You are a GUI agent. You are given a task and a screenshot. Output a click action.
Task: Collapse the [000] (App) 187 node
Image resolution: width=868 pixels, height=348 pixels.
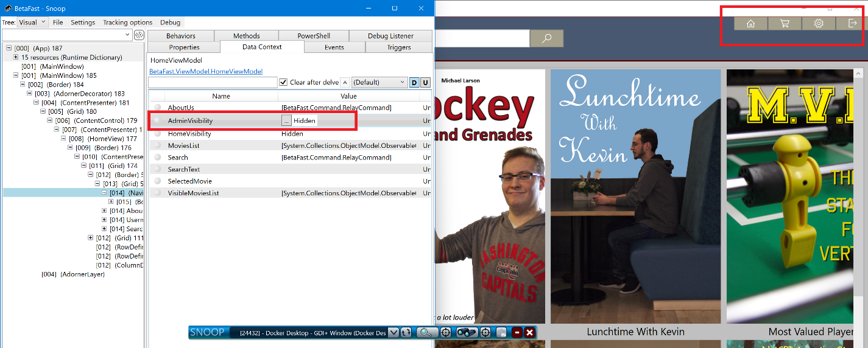click(9, 48)
